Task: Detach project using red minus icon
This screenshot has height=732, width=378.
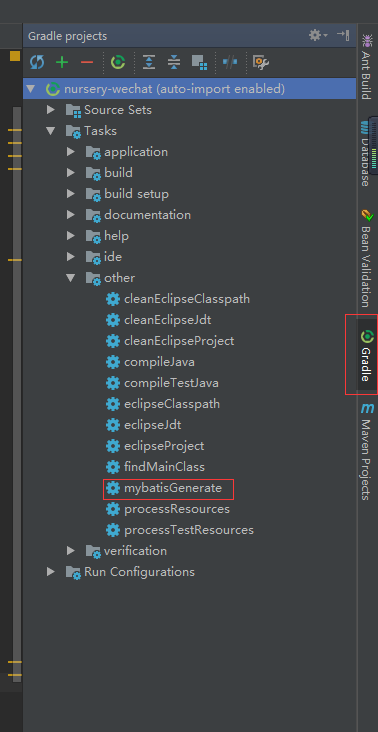Action: point(87,62)
